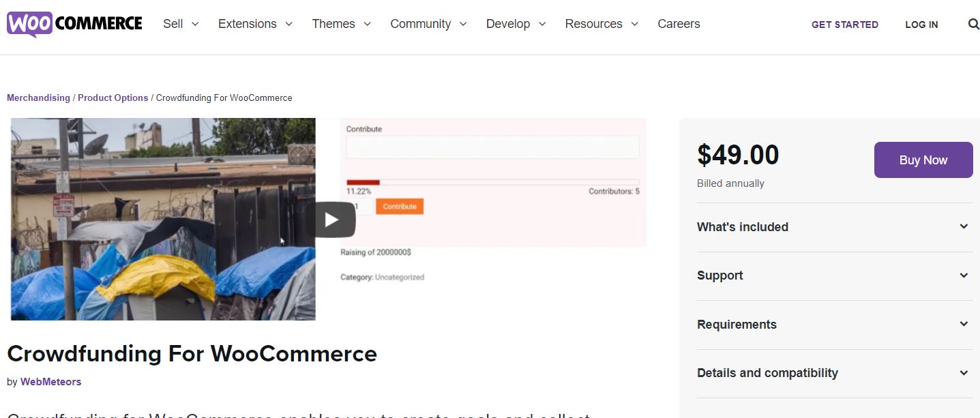The width and height of the screenshot is (980, 418).
Task: Click the search magnifier icon
Action: (973, 25)
